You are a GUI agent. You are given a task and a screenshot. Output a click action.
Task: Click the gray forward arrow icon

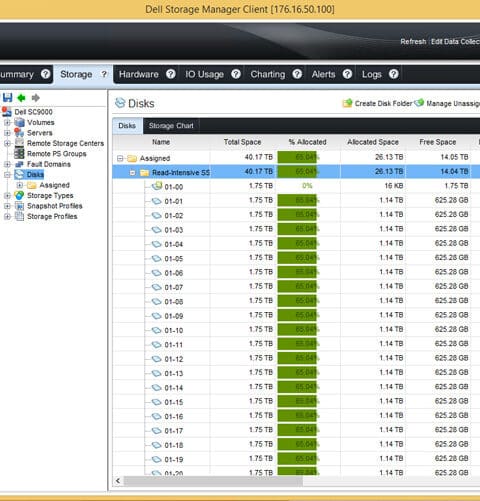[36, 98]
